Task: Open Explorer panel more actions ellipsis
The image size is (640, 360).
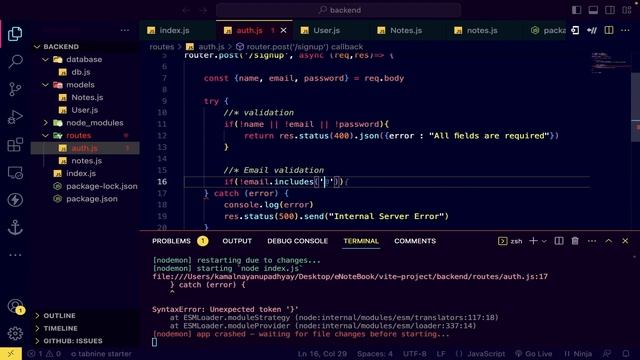Action: [x=125, y=30]
